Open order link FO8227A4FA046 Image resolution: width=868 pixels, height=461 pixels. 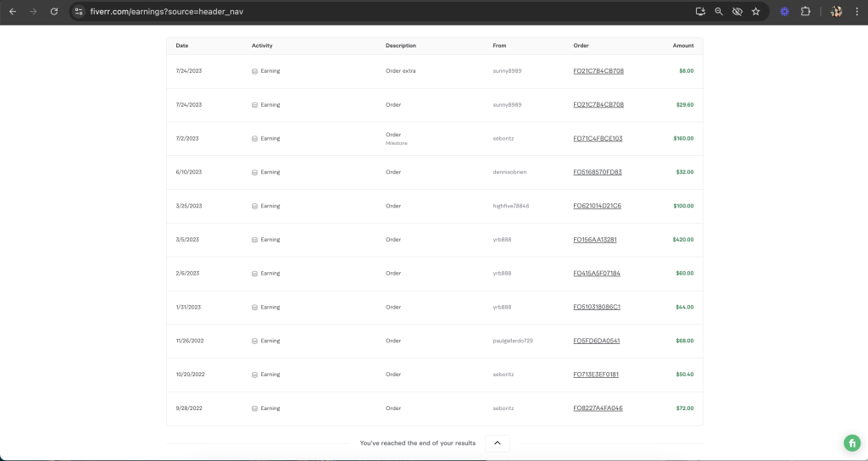[x=598, y=408]
